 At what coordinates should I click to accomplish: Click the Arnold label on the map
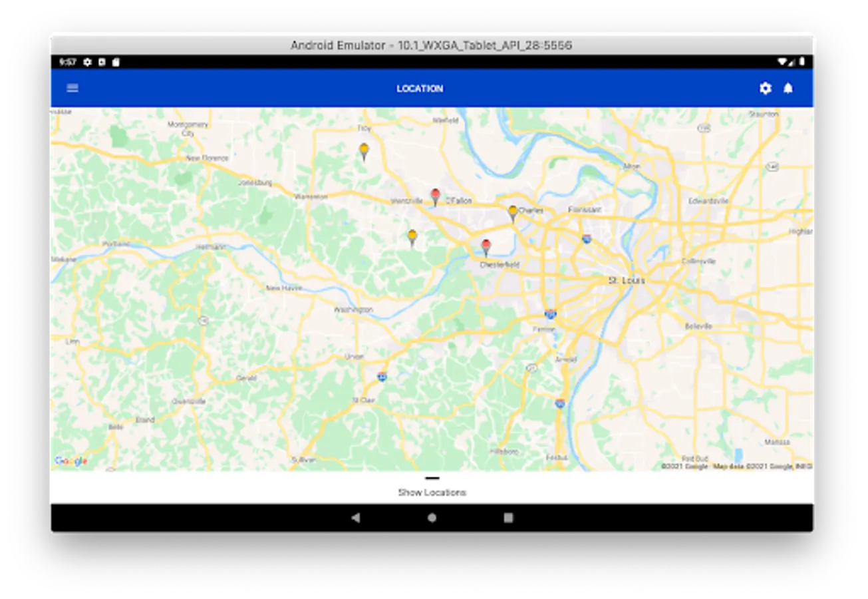[x=566, y=359]
